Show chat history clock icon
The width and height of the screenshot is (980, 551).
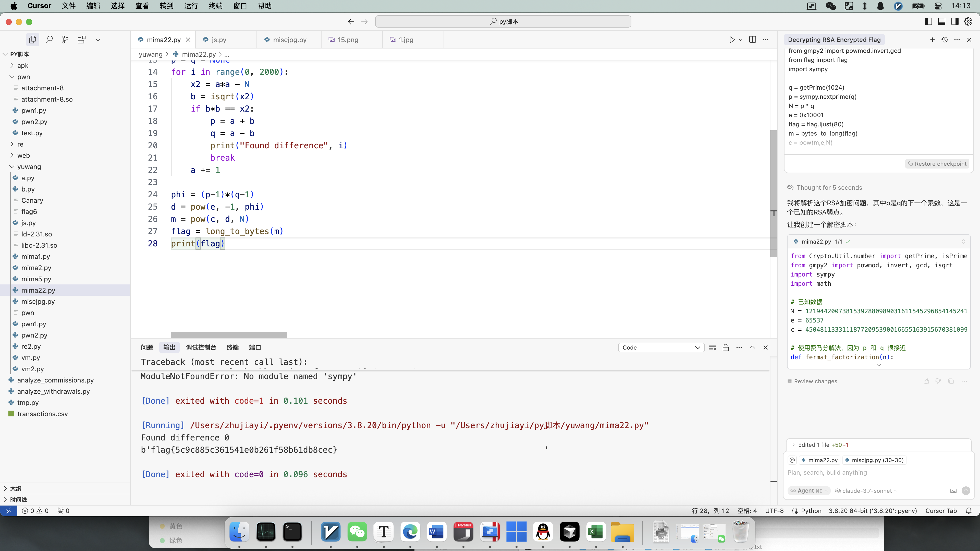tap(945, 40)
